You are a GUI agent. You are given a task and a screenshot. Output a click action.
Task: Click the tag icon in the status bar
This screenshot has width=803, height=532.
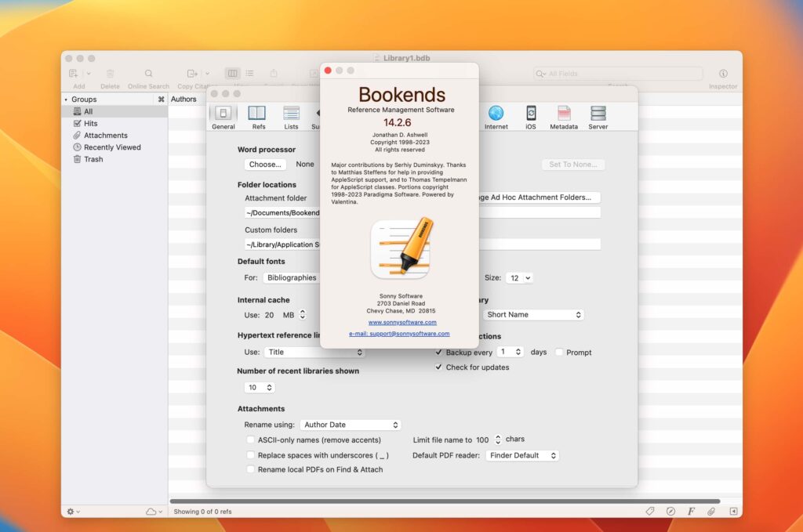[650, 511]
